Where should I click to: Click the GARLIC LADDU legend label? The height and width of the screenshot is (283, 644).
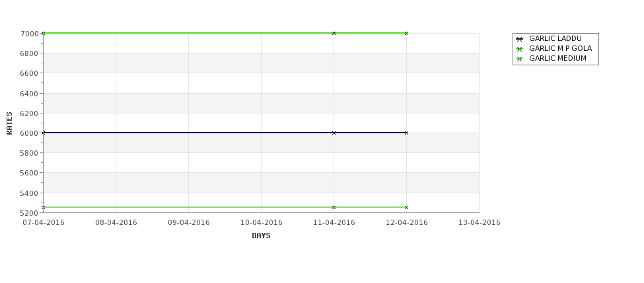555,38
